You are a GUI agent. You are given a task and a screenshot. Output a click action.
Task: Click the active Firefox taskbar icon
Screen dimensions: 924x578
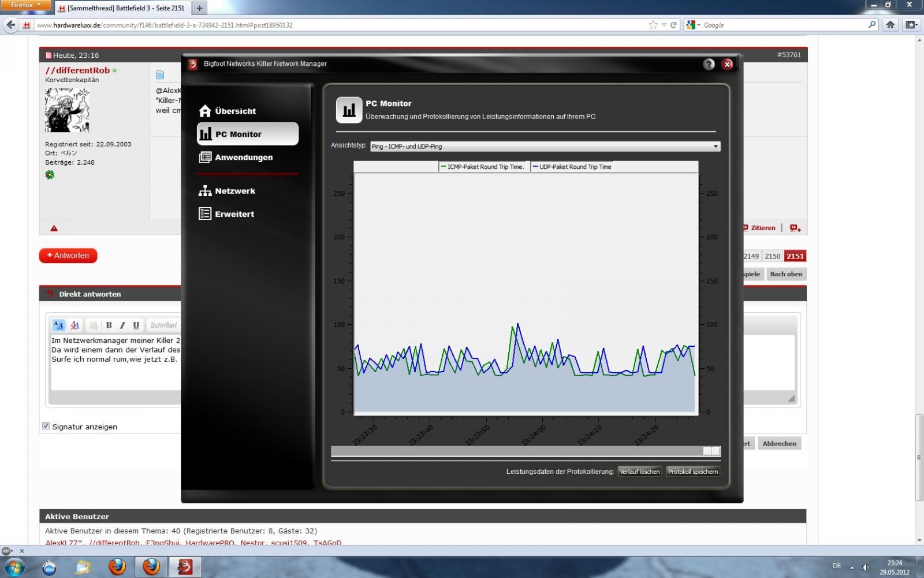[151, 567]
